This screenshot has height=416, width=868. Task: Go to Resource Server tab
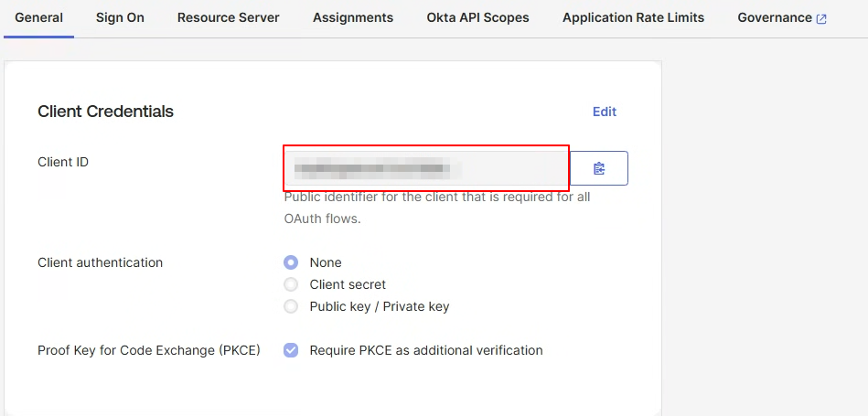click(228, 17)
